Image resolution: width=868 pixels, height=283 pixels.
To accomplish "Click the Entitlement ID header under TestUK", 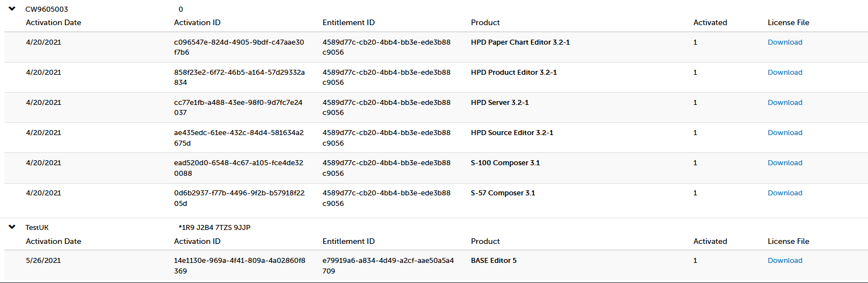I will pos(349,242).
